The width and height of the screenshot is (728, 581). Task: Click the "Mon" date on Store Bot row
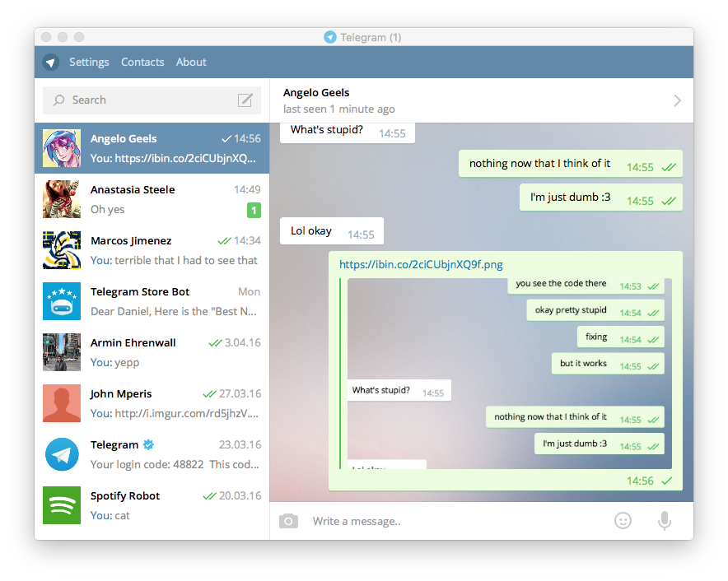(x=249, y=292)
